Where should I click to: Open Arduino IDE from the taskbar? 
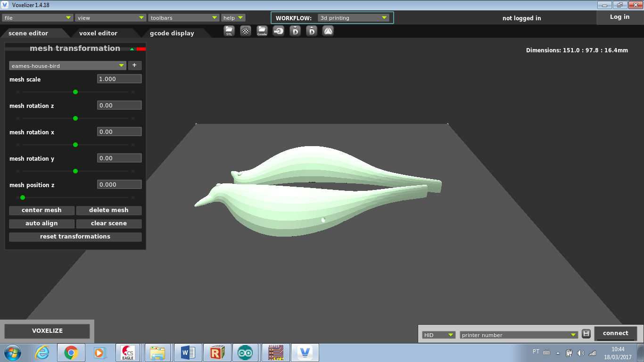246,353
